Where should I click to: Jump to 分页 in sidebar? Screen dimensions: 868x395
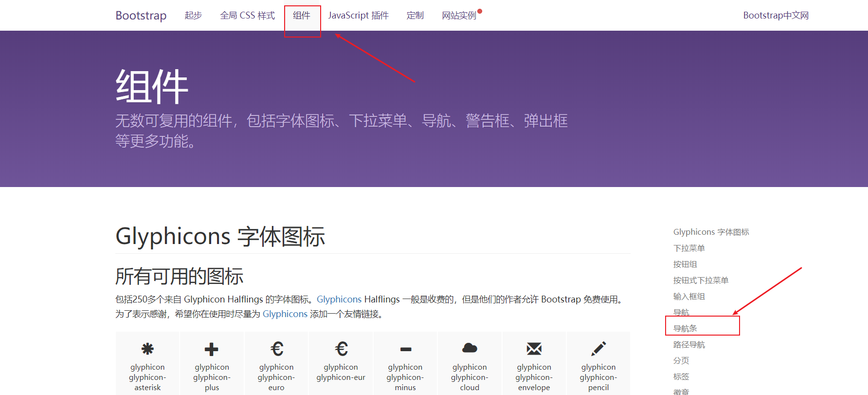(x=681, y=360)
